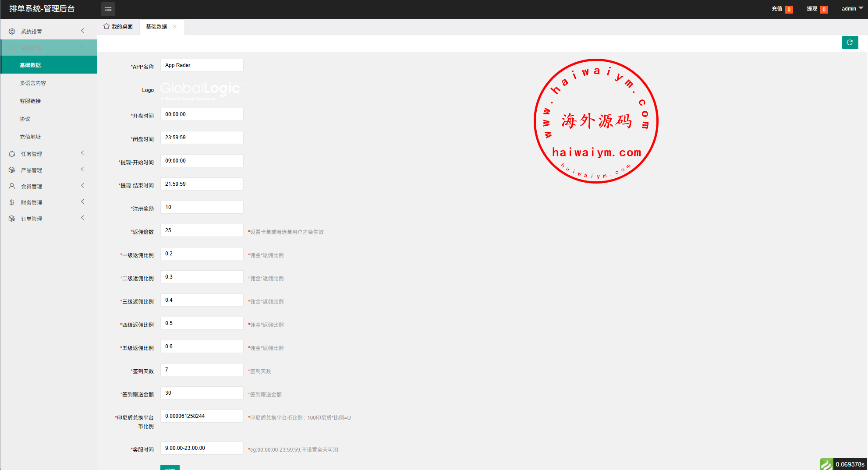The width and height of the screenshot is (868, 470).
Task: Expand the 订单管理 menu chevron
Action: click(82, 218)
